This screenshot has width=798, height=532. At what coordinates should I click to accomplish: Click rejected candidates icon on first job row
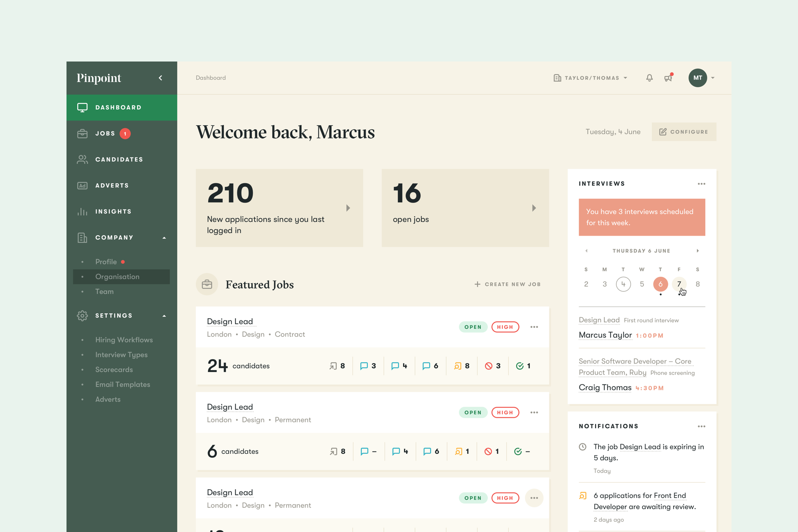tap(489, 366)
